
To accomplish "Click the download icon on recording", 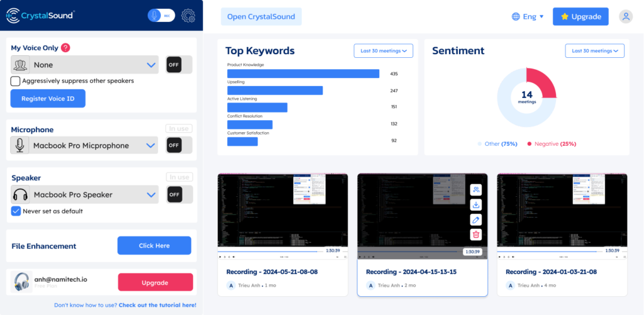I will pyautogui.click(x=476, y=205).
